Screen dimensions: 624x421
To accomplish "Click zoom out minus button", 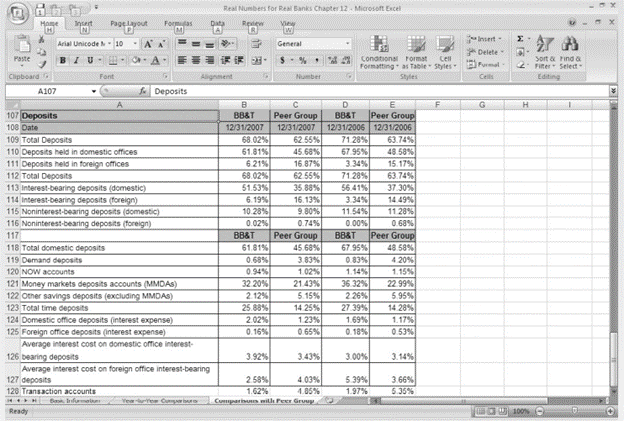I will pos(540,411).
